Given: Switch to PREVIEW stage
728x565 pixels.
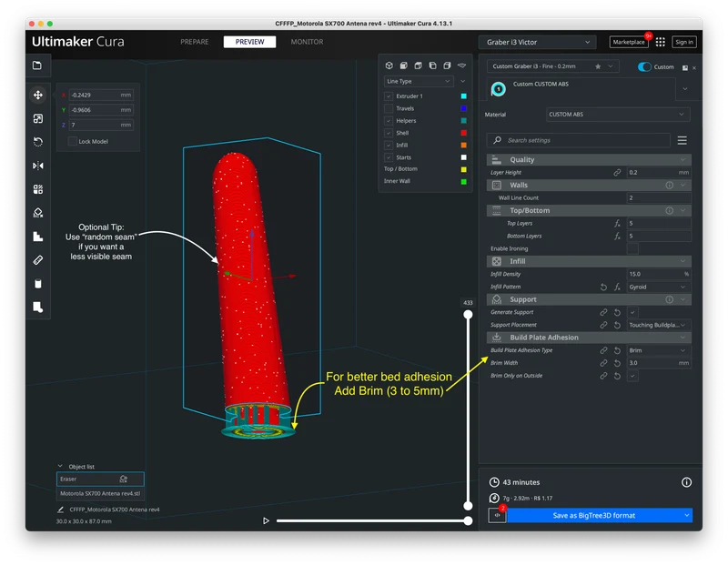Looking at the screenshot, I should 249,42.
